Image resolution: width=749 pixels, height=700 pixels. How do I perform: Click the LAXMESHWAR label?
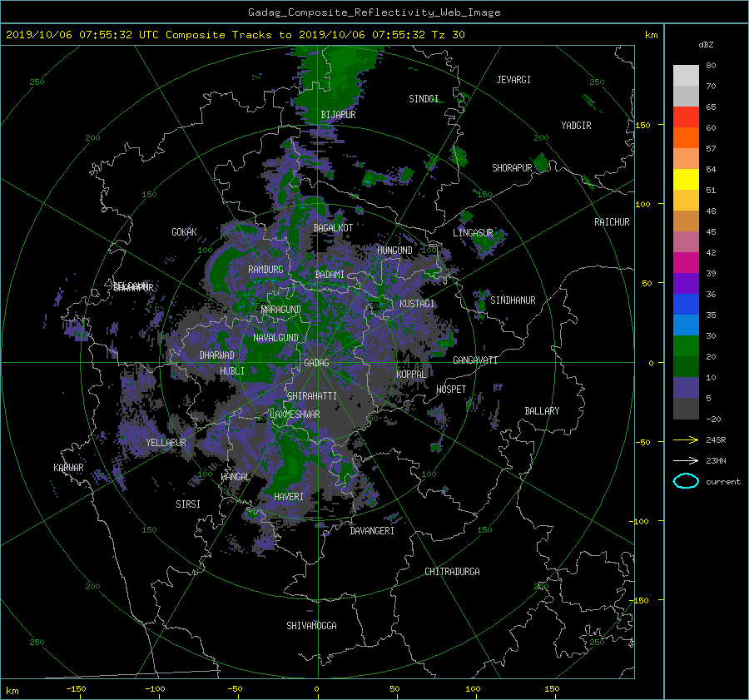pos(295,415)
